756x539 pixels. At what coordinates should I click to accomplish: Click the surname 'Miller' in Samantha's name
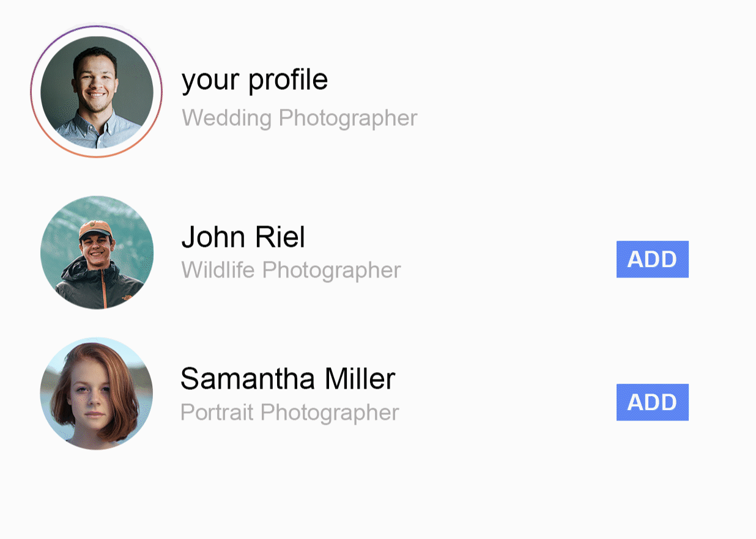pos(360,379)
